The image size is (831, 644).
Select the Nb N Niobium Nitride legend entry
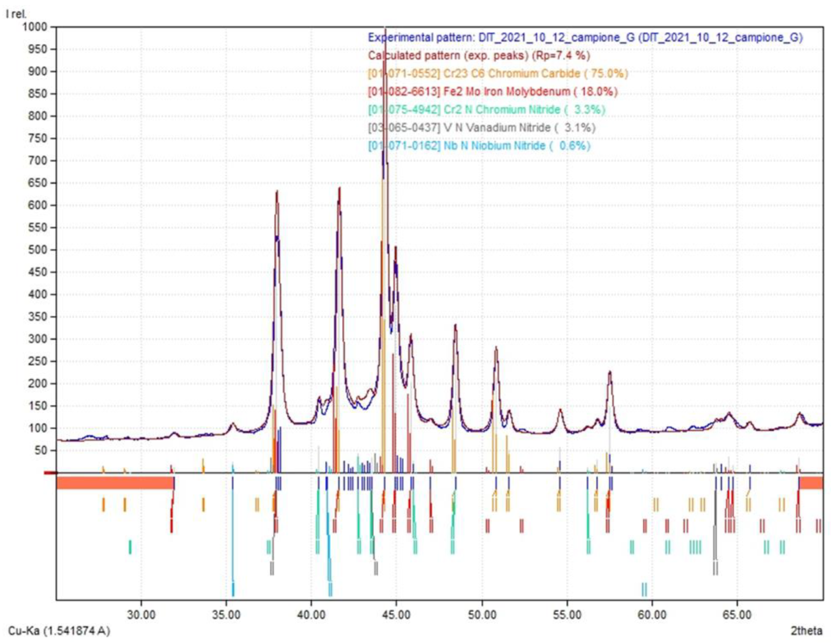pyautogui.click(x=479, y=146)
